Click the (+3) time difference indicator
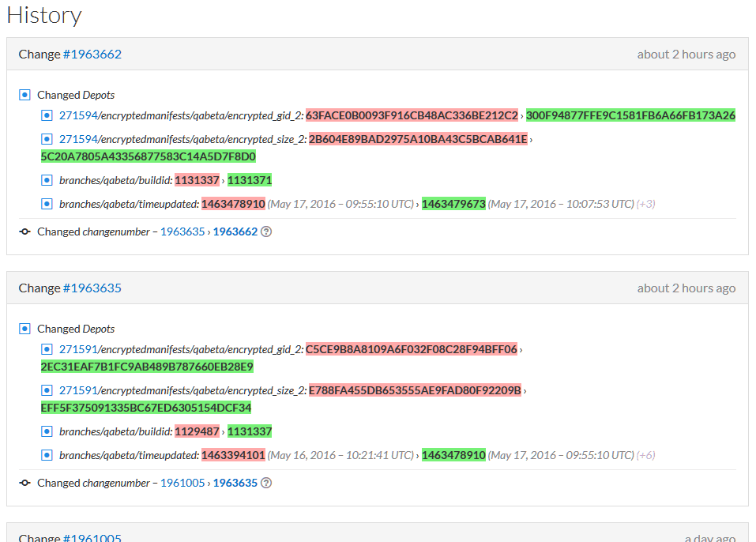Viewport: 756px width, 542px height. [646, 204]
